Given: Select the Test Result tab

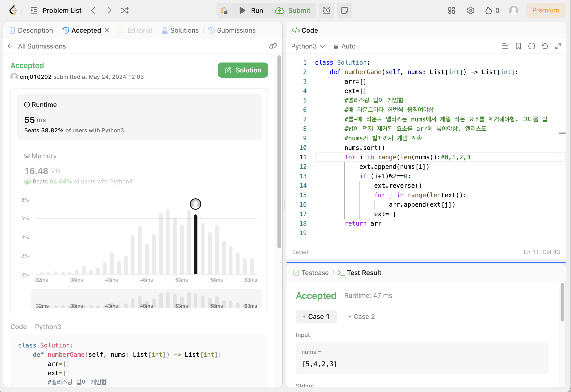Looking at the screenshot, I should pyautogui.click(x=359, y=273).
